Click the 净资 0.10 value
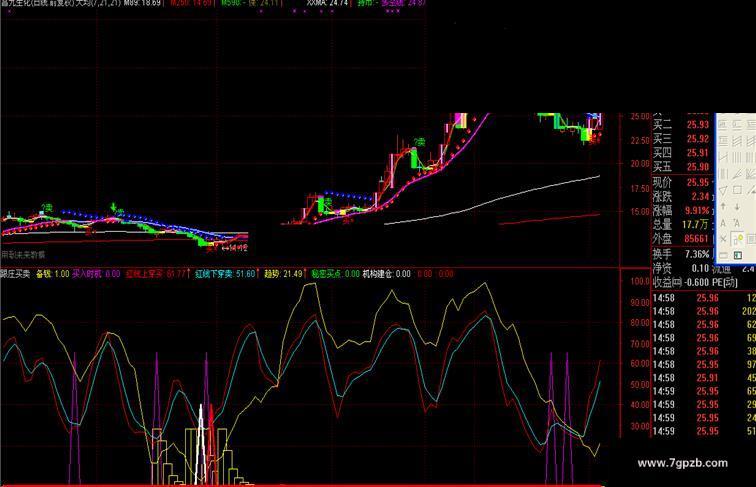 pos(681,268)
